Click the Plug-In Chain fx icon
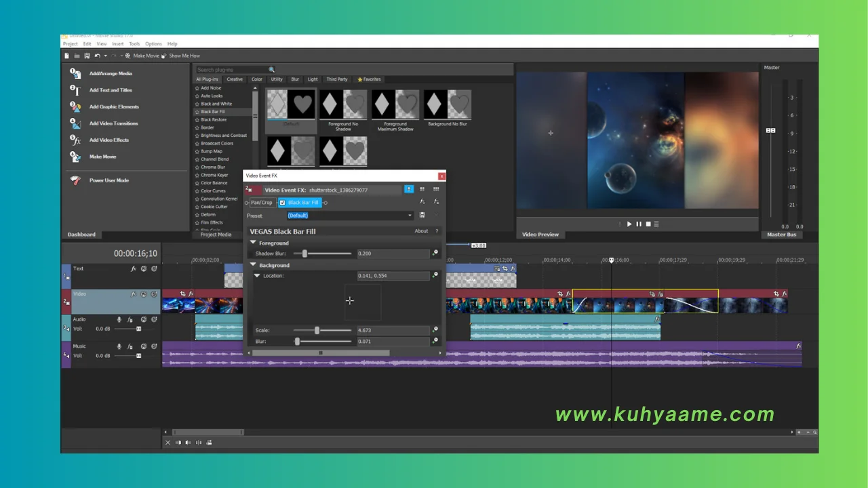The width and height of the screenshot is (868, 488). coord(422,202)
